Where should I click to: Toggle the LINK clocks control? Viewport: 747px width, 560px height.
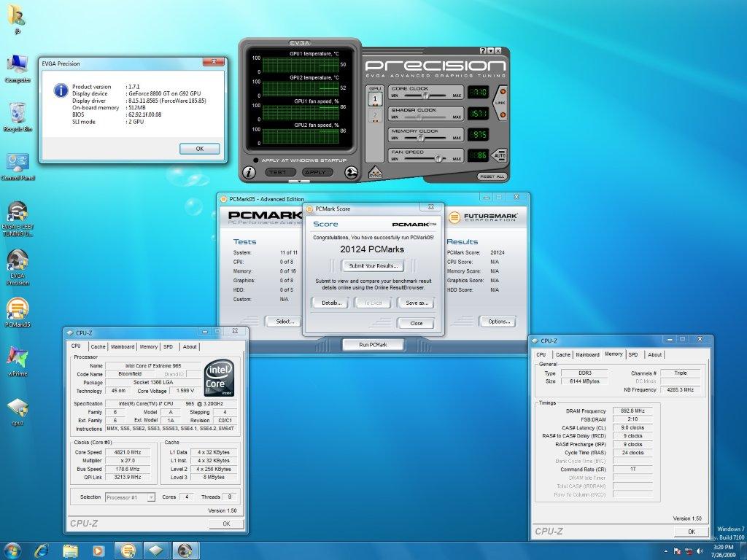[x=500, y=103]
